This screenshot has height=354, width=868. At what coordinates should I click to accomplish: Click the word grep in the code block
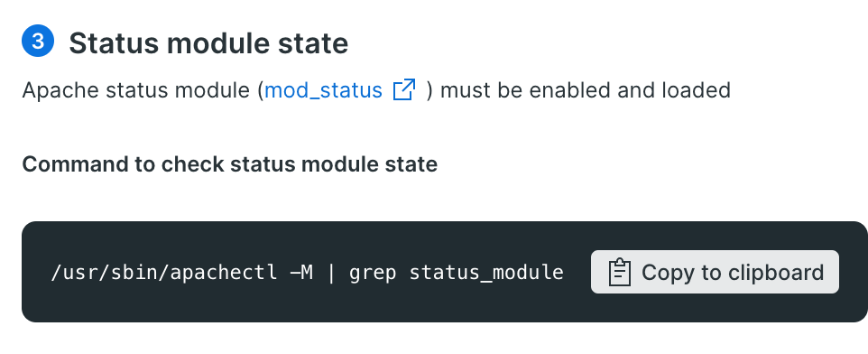(373, 273)
